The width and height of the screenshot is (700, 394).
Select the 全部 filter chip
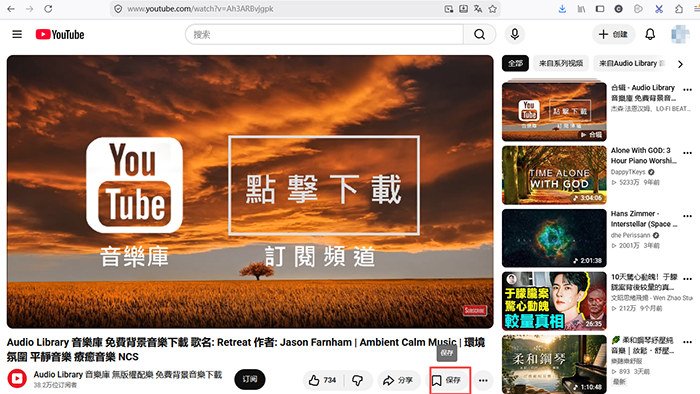point(515,63)
